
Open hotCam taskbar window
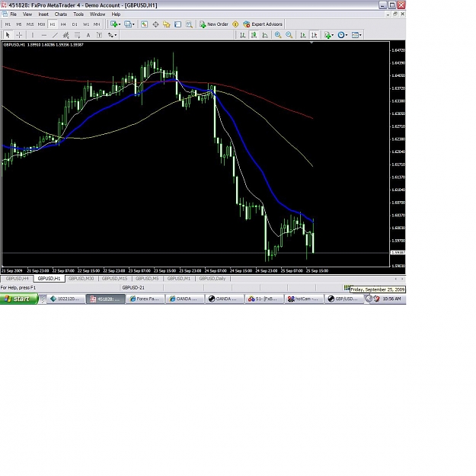tap(303, 299)
